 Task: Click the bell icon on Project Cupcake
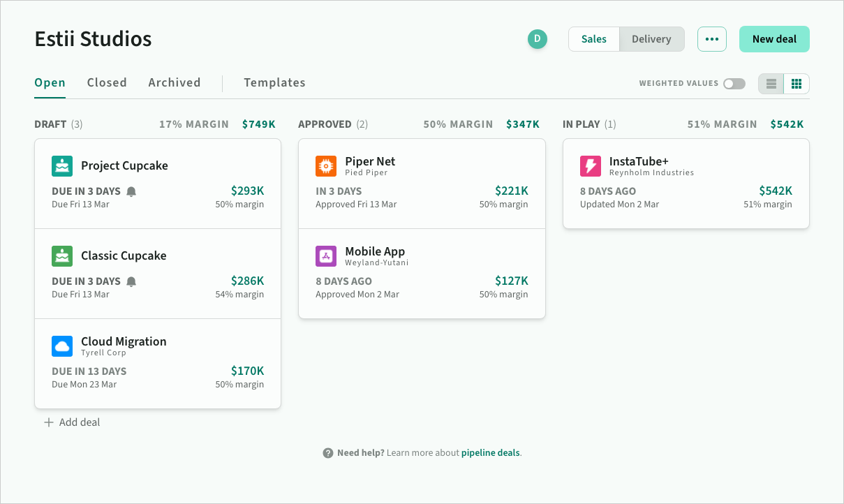pos(131,191)
